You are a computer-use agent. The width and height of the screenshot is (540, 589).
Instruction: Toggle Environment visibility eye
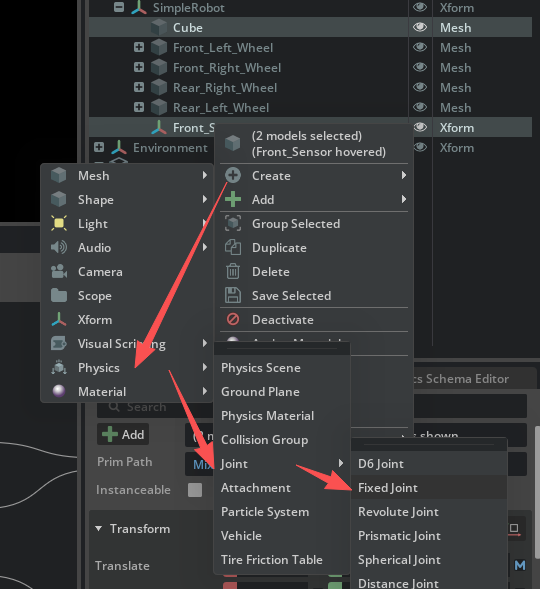(421, 147)
